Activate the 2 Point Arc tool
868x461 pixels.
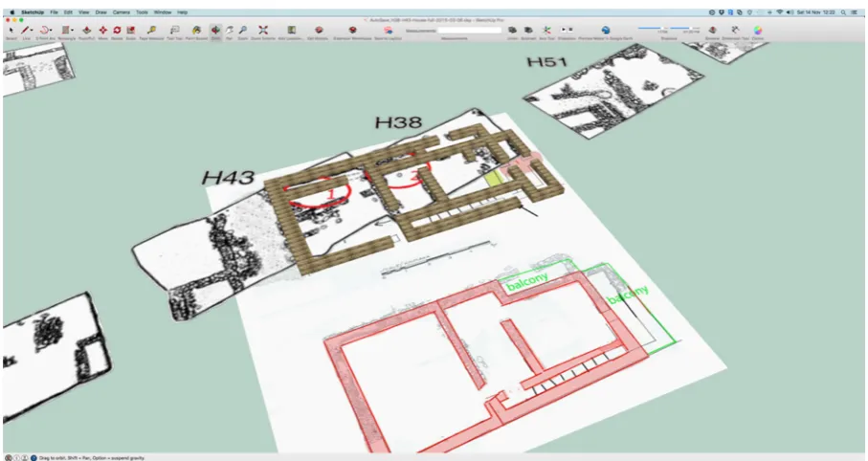44,31
